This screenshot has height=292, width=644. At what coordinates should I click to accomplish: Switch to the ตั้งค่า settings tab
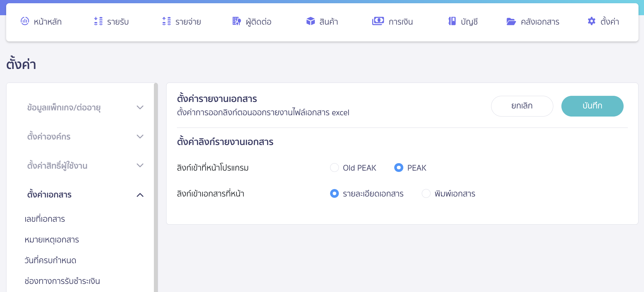click(603, 21)
